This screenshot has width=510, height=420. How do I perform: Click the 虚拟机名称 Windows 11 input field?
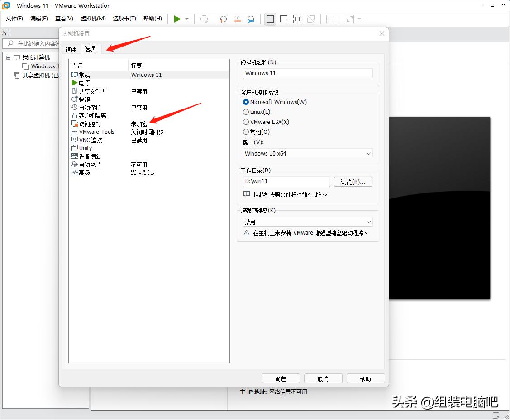[307, 73]
